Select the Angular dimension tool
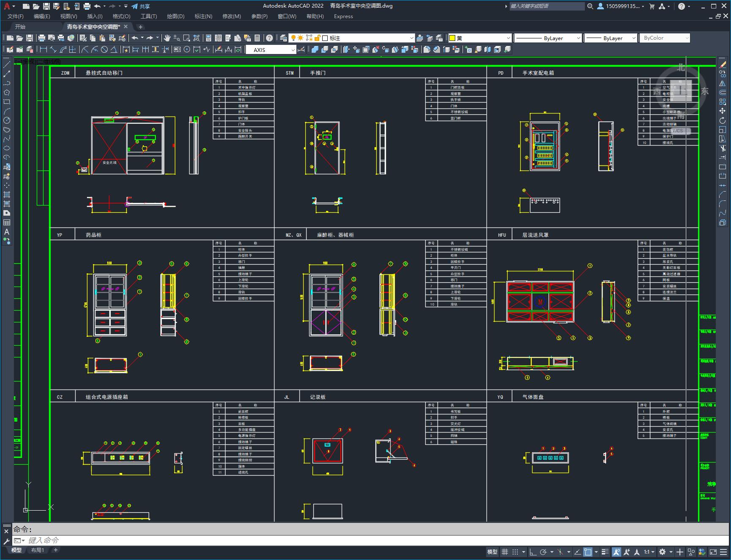 pyautogui.click(x=114, y=49)
